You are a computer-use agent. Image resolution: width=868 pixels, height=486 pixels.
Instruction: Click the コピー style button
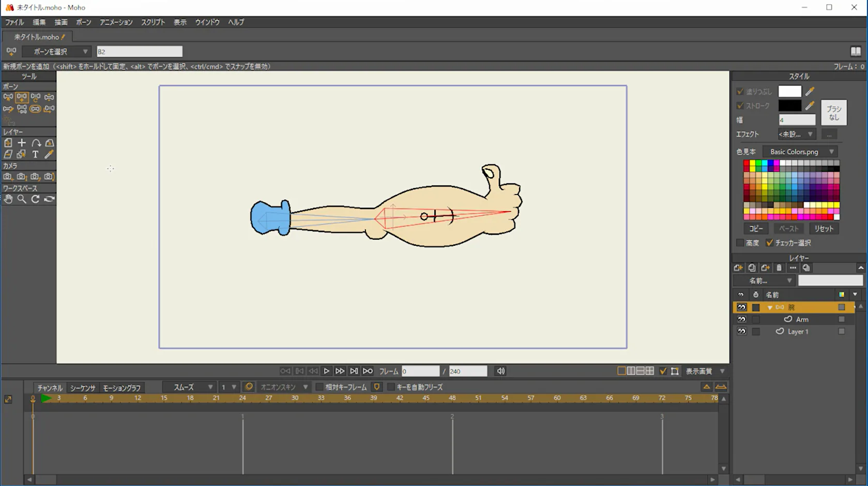coord(756,229)
